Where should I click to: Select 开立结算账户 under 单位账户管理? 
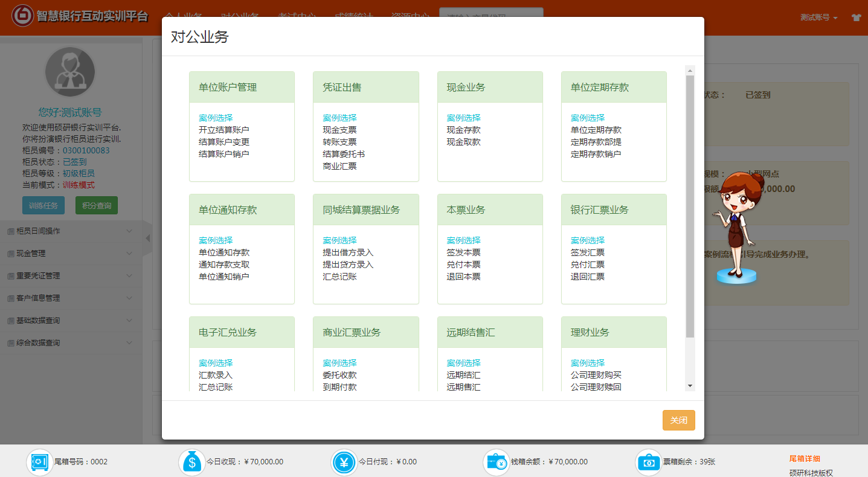(223, 130)
